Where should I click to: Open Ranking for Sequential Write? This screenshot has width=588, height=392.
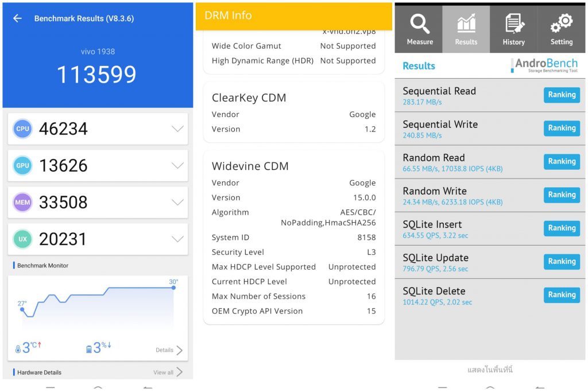pyautogui.click(x=562, y=128)
